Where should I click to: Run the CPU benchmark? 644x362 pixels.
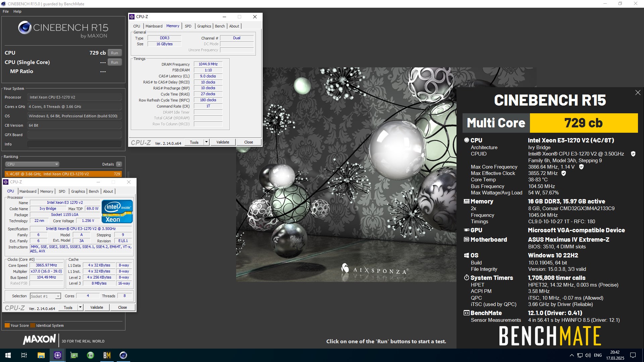click(x=115, y=53)
